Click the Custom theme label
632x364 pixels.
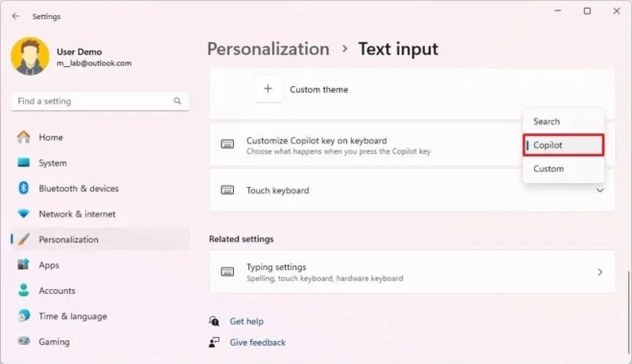(x=319, y=89)
